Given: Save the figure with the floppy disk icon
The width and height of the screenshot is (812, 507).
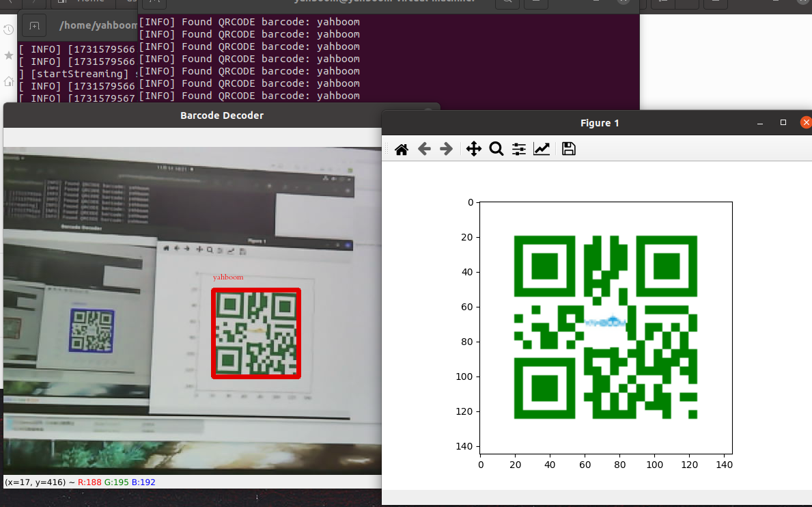Looking at the screenshot, I should pos(569,149).
